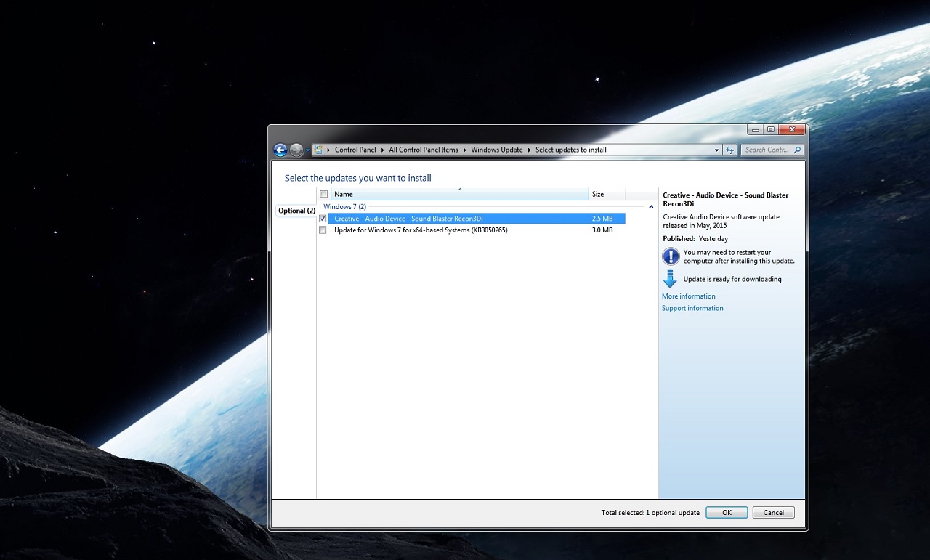Select Control Panel breadcrumb
This screenshot has height=560, width=930.
point(355,150)
